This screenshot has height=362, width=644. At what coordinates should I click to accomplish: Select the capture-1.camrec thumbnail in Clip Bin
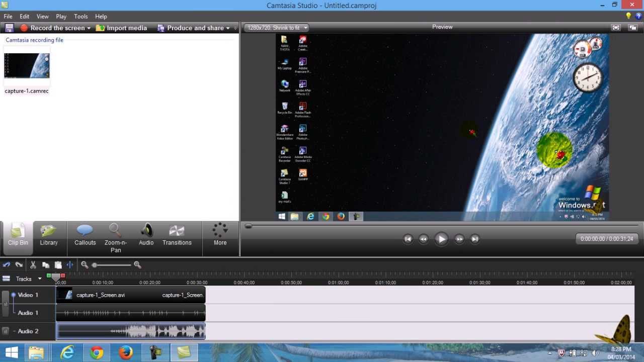[27, 65]
